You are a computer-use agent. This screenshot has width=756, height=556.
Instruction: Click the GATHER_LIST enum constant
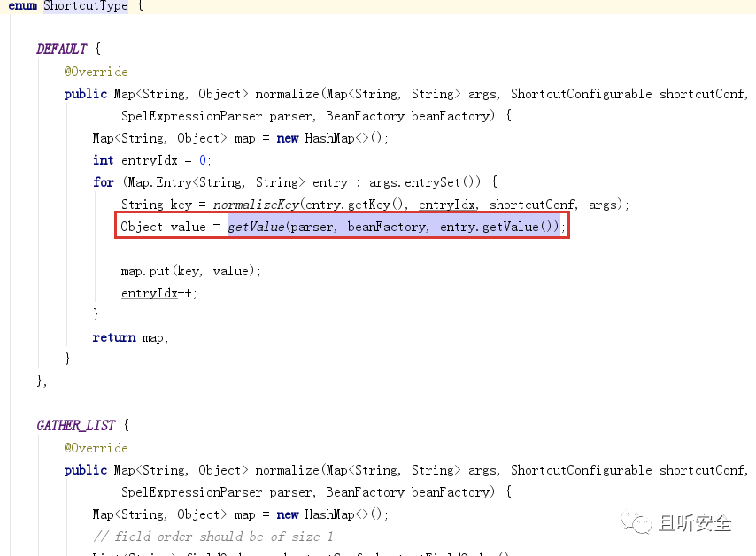click(76, 425)
